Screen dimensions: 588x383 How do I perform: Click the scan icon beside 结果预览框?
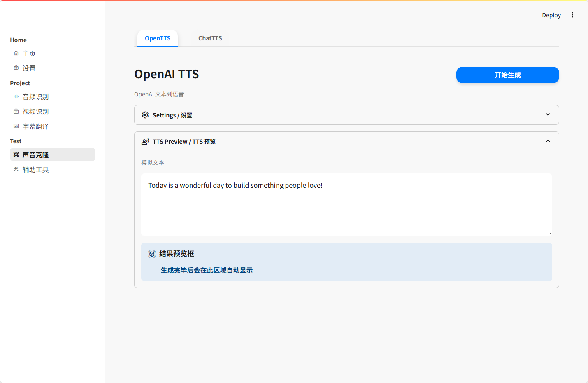tap(152, 254)
